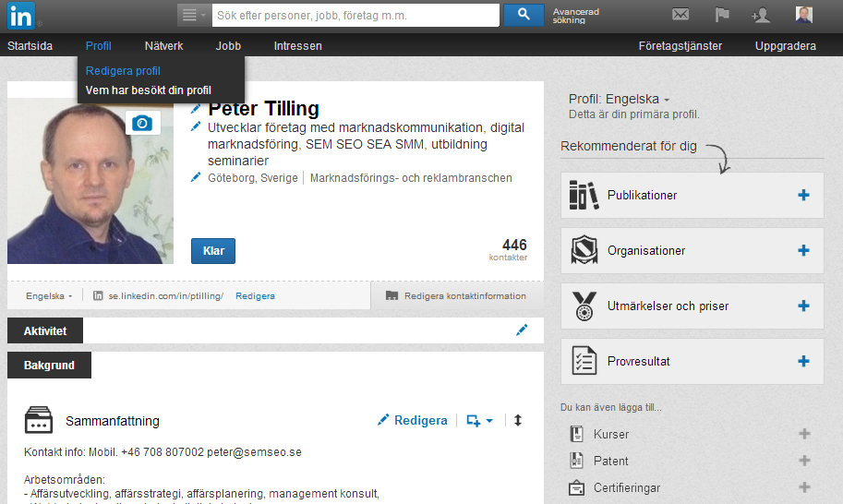This screenshot has height=504, width=843.
Task: Edit name with pencil beside Peter Tilling
Action: [x=196, y=109]
